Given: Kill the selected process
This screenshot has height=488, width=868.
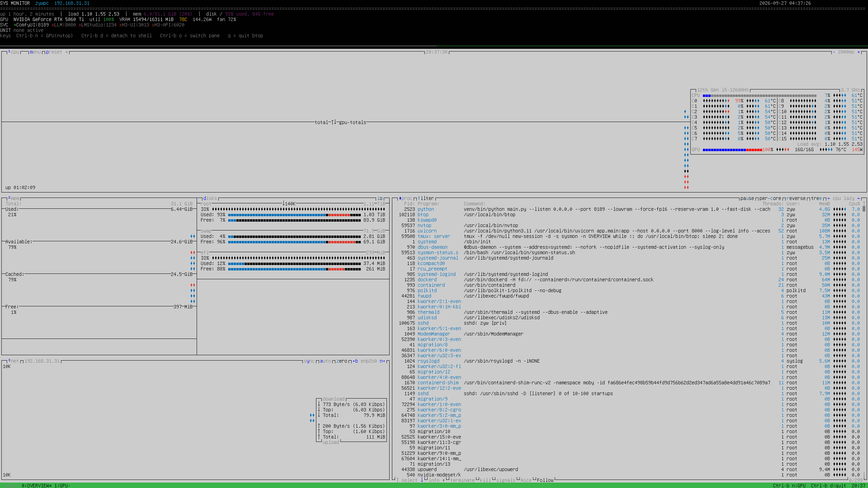Looking at the screenshot, I should (x=486, y=480).
